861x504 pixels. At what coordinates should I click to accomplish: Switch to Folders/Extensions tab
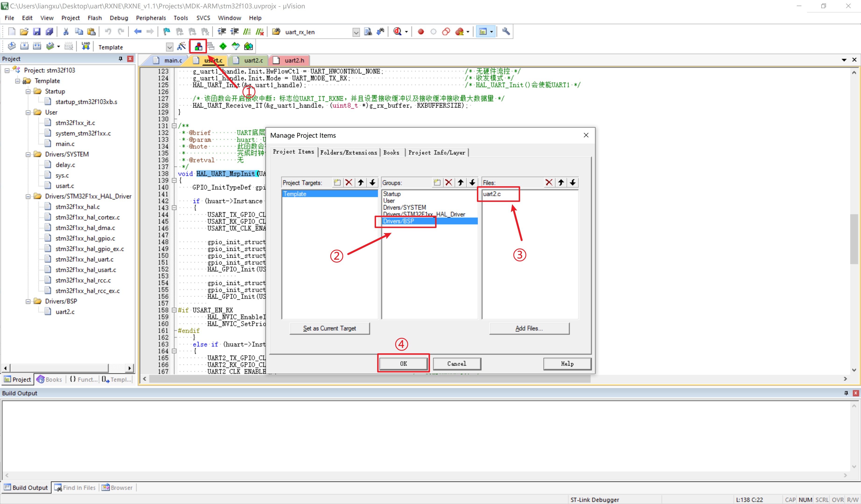click(x=348, y=153)
